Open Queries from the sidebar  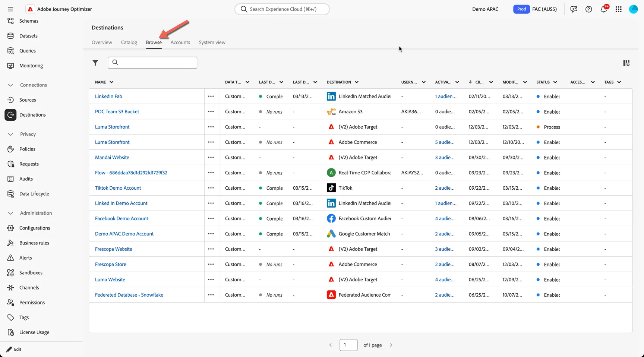coord(28,51)
